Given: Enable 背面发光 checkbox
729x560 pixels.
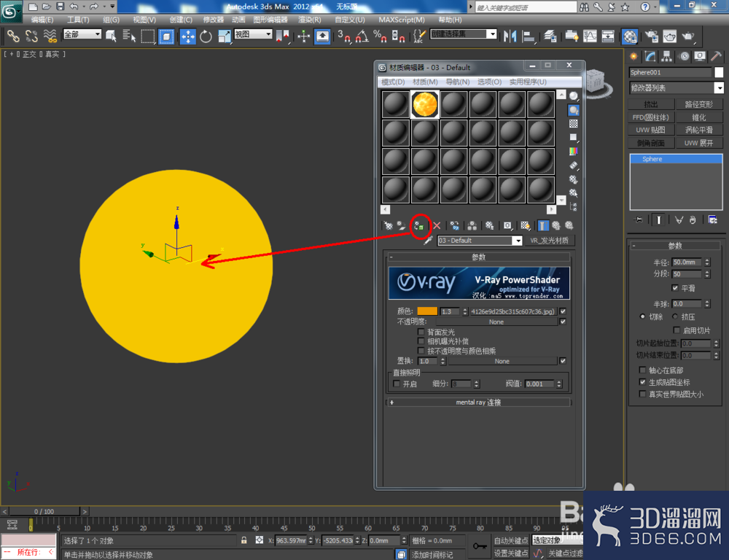Looking at the screenshot, I should 421,332.
